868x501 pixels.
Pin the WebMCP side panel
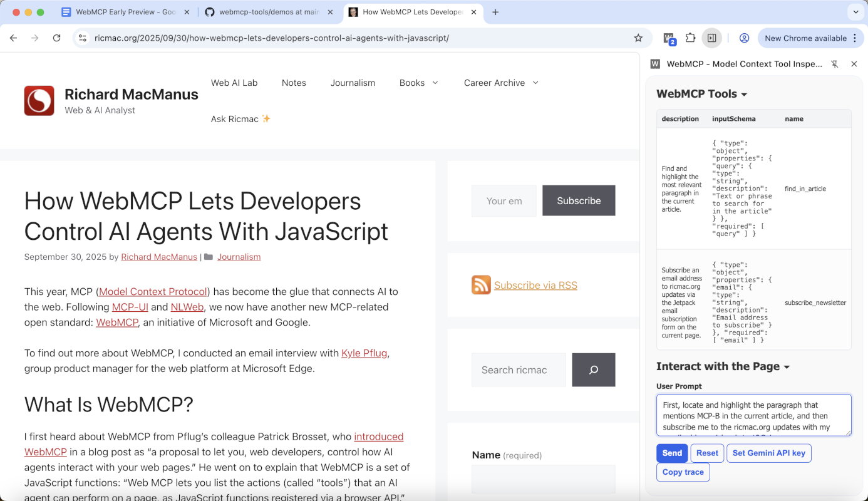834,64
